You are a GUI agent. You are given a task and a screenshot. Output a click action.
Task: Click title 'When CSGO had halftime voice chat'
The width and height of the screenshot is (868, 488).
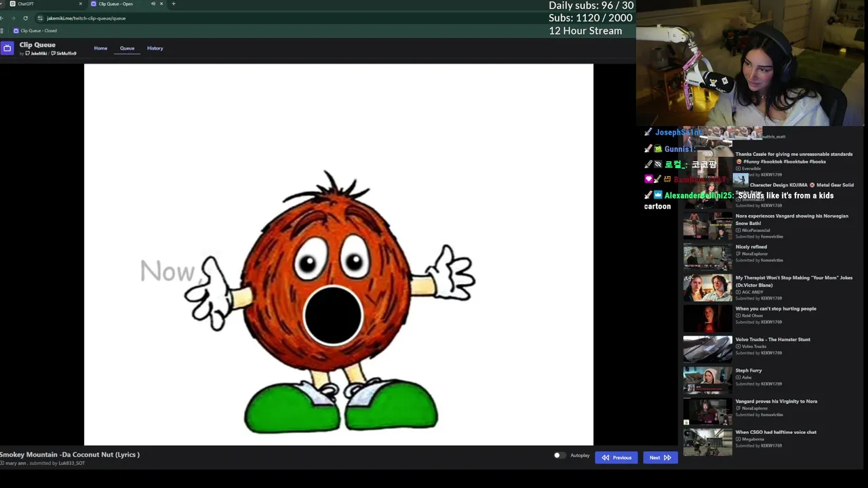pyautogui.click(x=776, y=432)
